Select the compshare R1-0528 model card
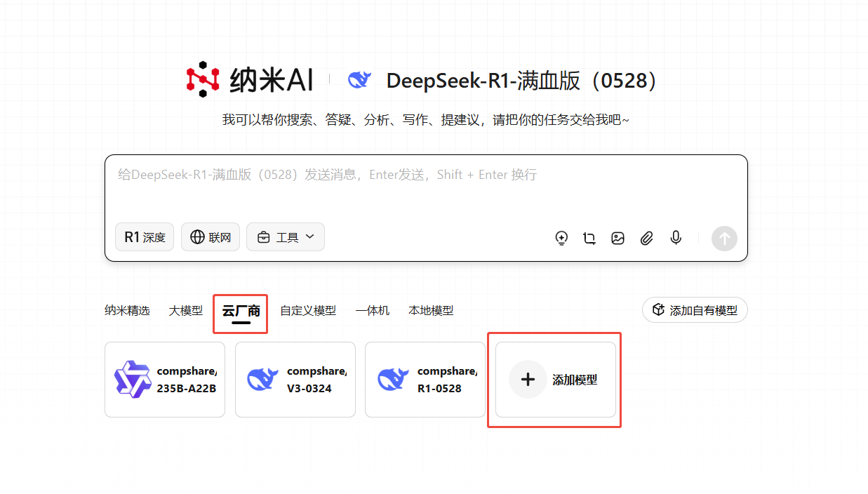The width and height of the screenshot is (868, 494). click(425, 380)
